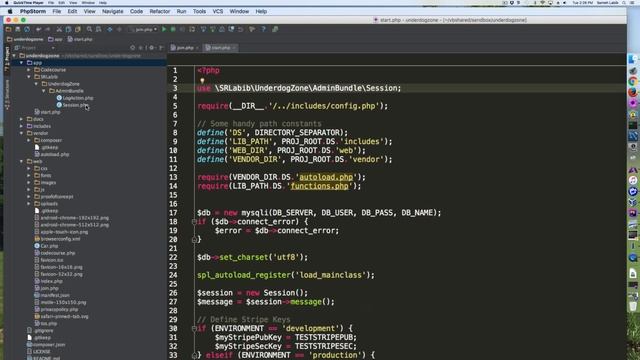Collapse the app folder in tree
The image size is (640, 360).
(22, 63)
